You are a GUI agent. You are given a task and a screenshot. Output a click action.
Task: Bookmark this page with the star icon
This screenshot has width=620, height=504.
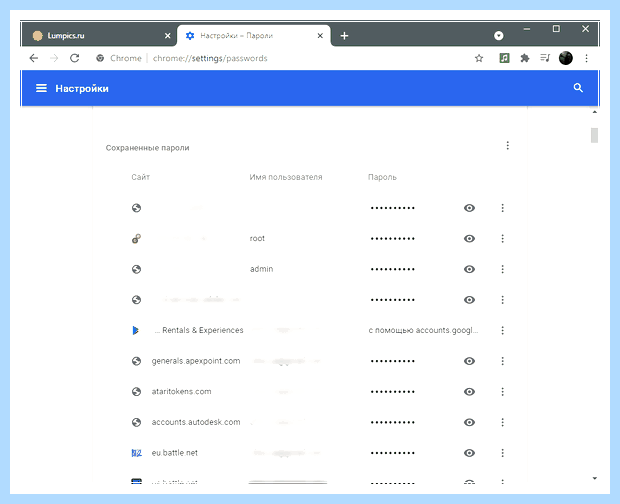pyautogui.click(x=479, y=59)
